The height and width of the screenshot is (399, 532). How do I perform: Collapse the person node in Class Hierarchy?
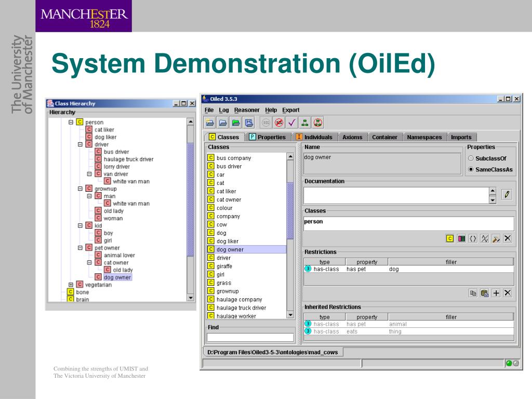tap(71, 122)
